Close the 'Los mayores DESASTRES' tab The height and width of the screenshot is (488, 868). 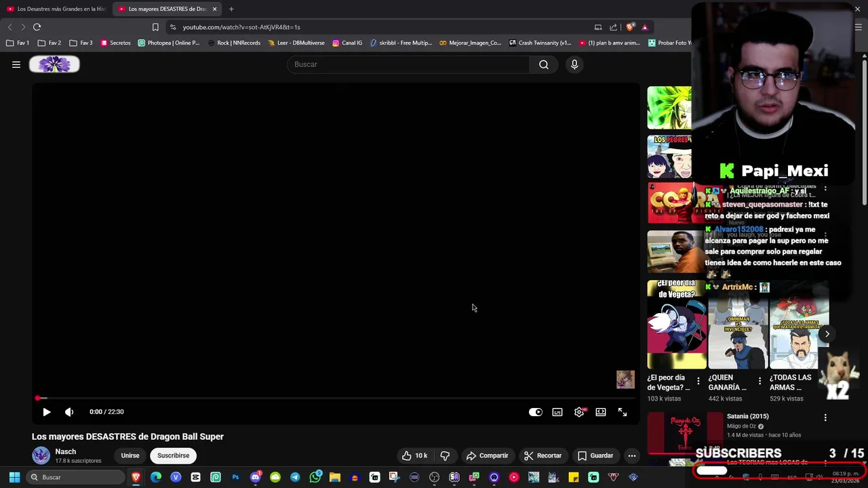point(214,9)
